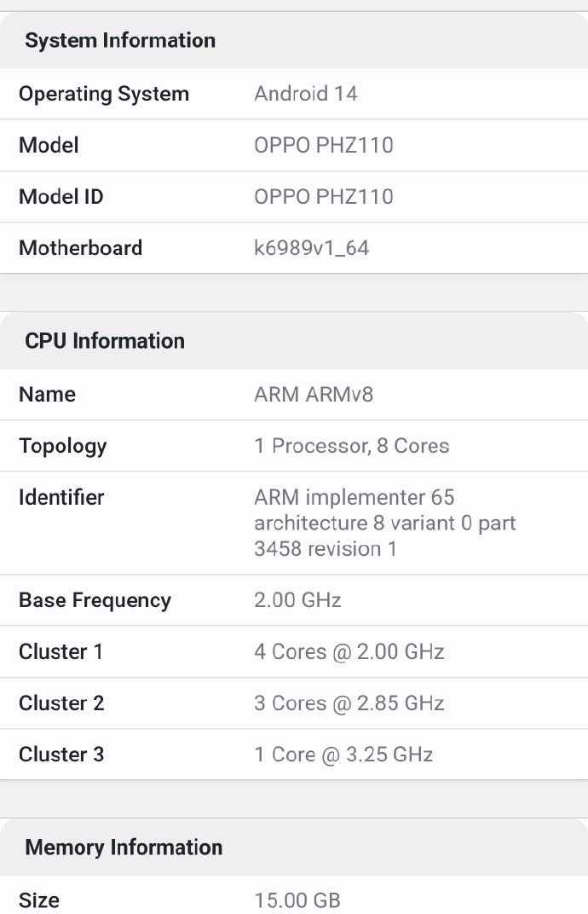This screenshot has width=588, height=914.
Task: Tap the 1 Processor, 8 Cores value
Action: coord(351,446)
